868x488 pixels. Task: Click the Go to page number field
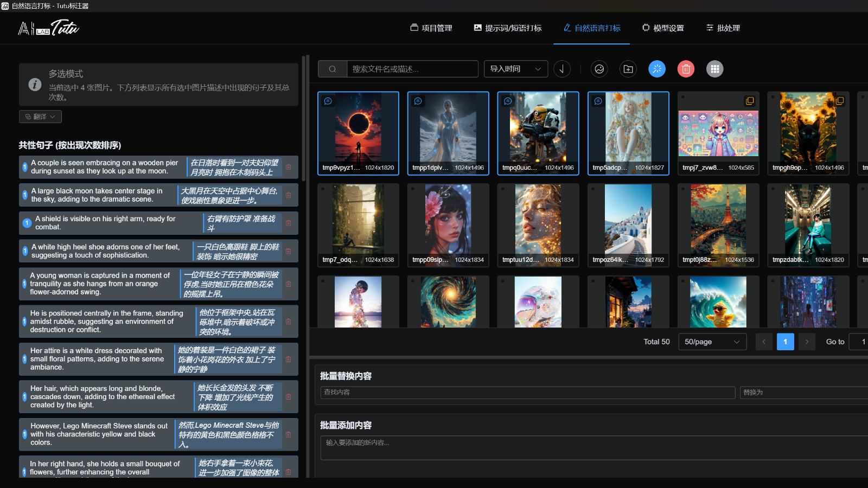(x=858, y=342)
